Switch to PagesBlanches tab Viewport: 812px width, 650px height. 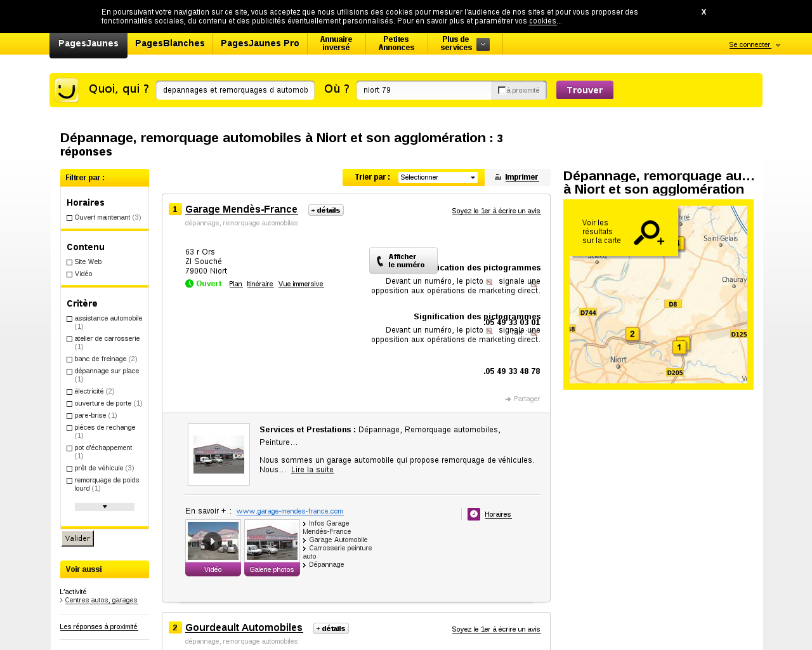(x=170, y=43)
